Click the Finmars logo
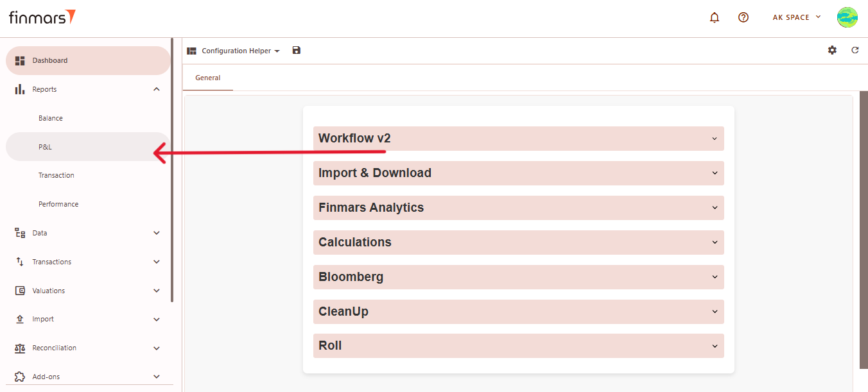Screen dimensions: 868x392 pos(42,17)
